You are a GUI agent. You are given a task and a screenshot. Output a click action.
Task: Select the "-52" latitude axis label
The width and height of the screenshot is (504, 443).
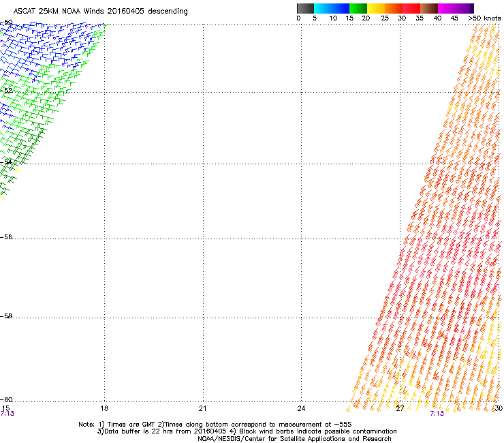[x=6, y=91]
